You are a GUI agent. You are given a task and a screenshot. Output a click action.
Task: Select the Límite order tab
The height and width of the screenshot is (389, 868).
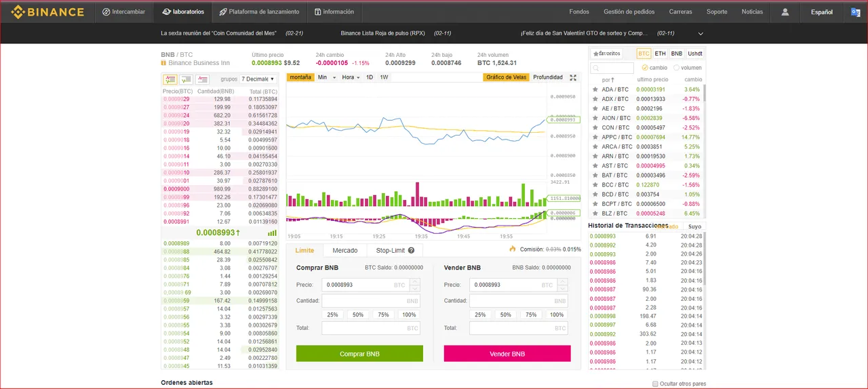point(304,251)
